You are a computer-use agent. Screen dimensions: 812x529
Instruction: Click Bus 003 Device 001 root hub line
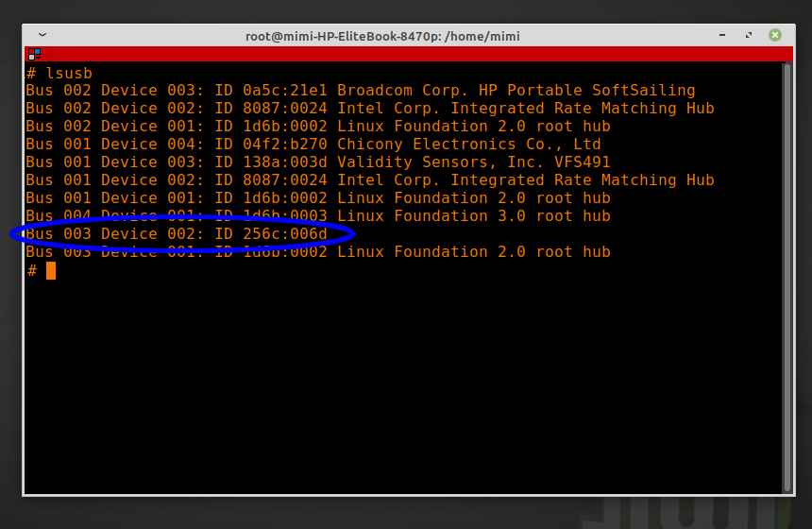pos(318,252)
